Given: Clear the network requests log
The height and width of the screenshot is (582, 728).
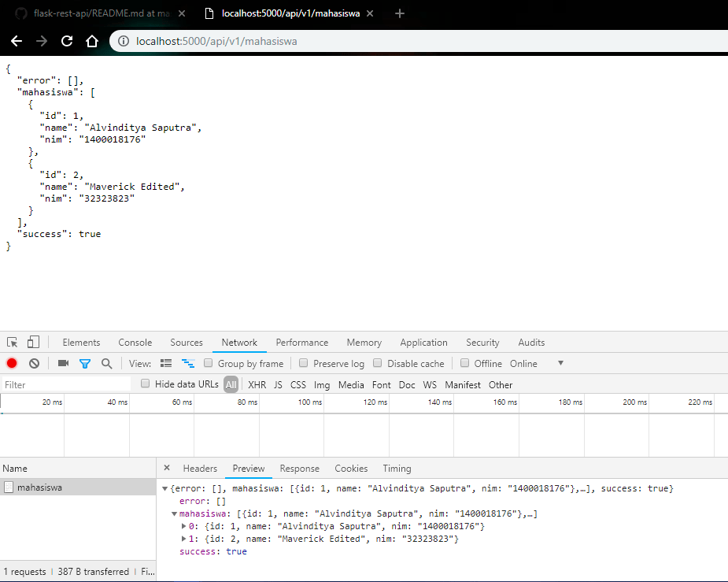Looking at the screenshot, I should (x=33, y=363).
